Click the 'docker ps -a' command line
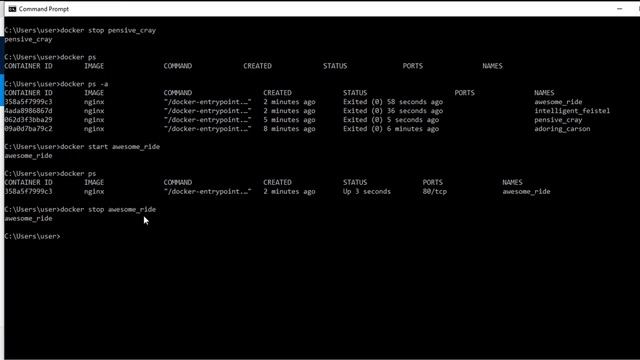Screen dimensions: 640x360 pos(56,84)
